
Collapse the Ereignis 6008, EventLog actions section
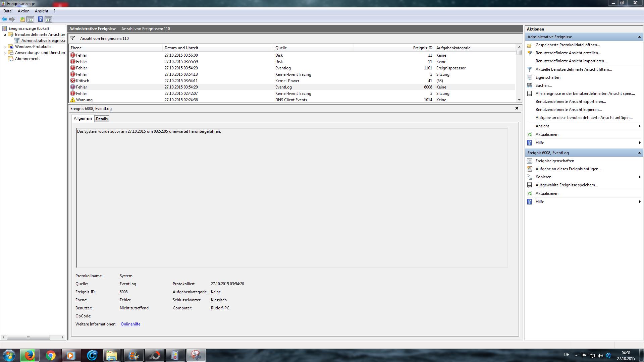click(x=639, y=153)
